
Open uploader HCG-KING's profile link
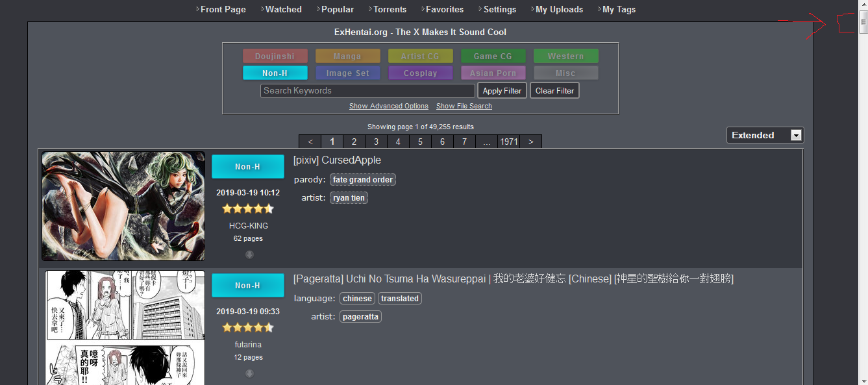point(249,226)
